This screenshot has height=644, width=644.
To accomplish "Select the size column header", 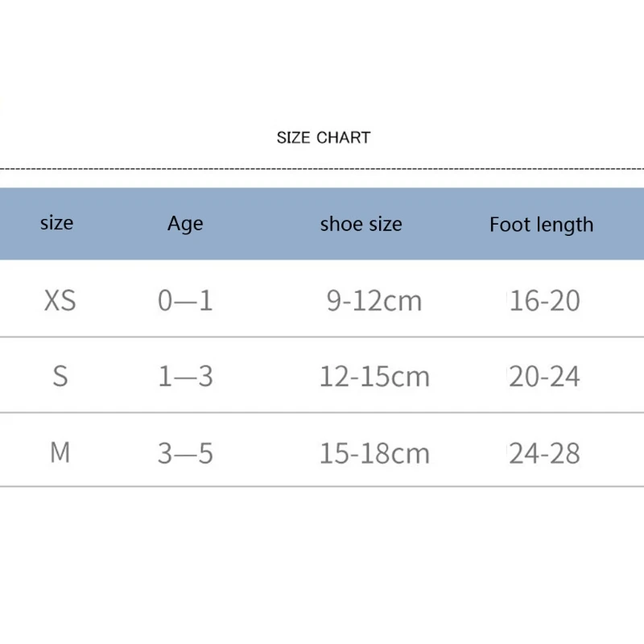I will tap(56, 223).
